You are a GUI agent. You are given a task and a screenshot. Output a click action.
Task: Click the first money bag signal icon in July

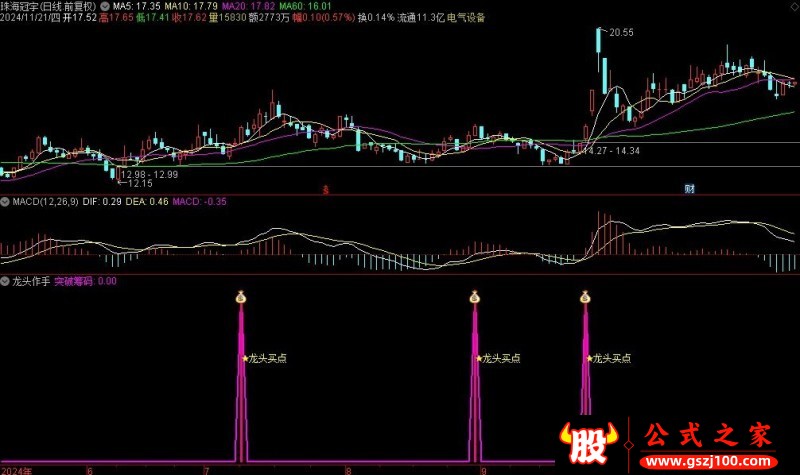pyautogui.click(x=241, y=296)
